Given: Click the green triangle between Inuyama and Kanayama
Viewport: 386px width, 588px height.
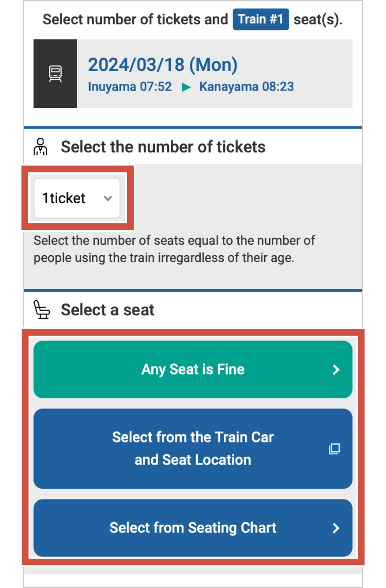Looking at the screenshot, I should click(x=186, y=87).
